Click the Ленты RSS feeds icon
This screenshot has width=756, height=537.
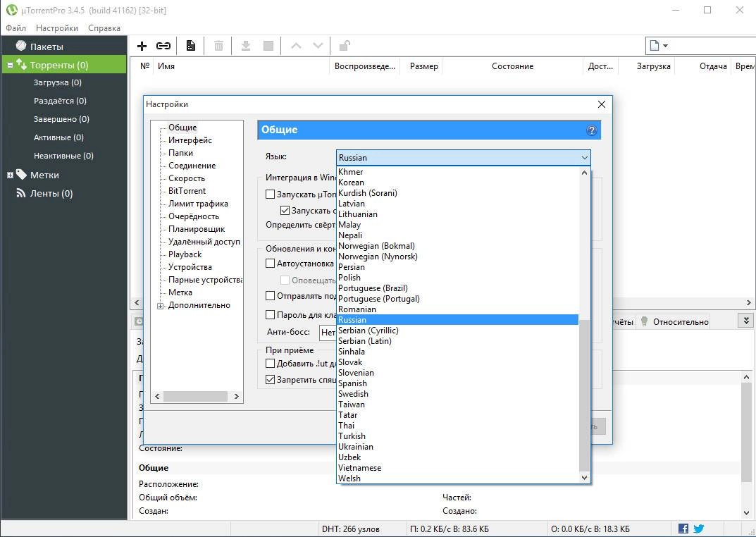coord(21,193)
